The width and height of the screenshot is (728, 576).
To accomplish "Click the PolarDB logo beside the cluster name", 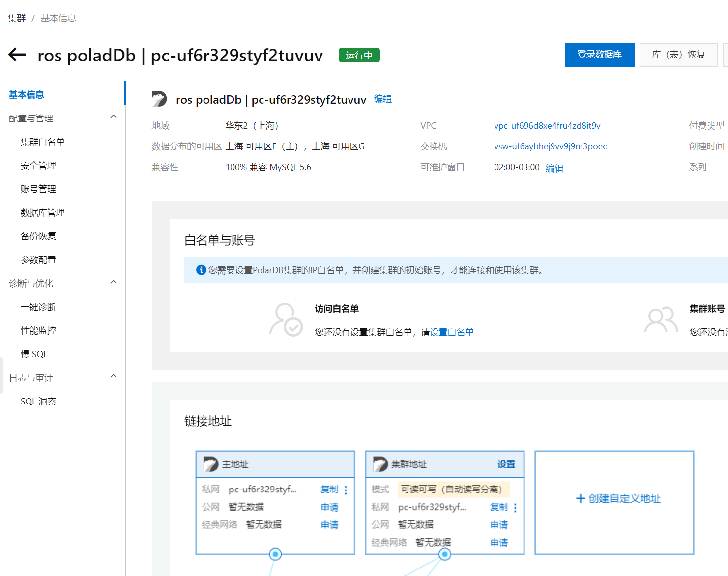I will coord(159,99).
